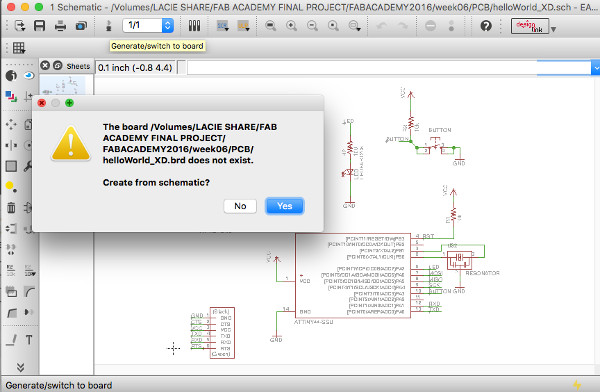
Task: Select the Pinswap tool icon
Action: (11, 229)
